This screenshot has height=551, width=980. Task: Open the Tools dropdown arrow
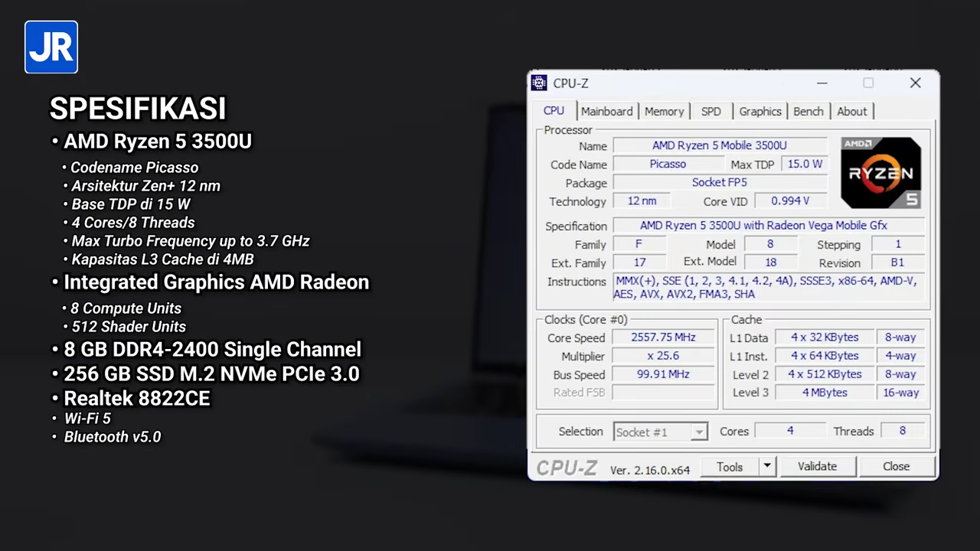(x=767, y=466)
